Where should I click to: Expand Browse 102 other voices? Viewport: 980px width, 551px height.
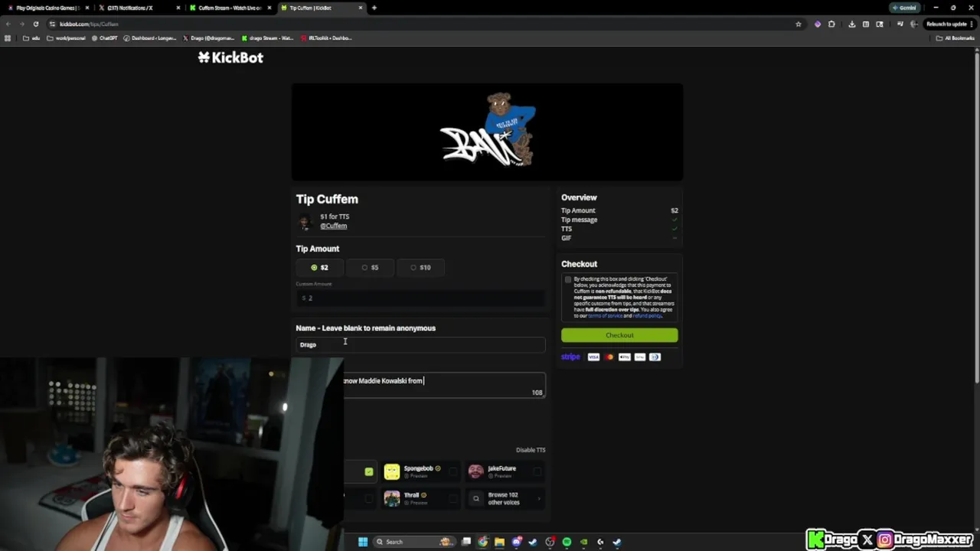506,498
